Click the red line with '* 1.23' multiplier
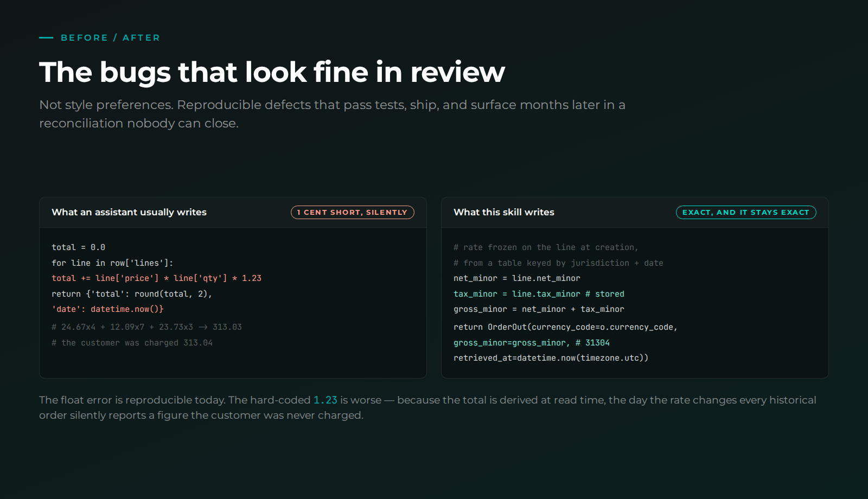This screenshot has width=868, height=499. coord(156,278)
